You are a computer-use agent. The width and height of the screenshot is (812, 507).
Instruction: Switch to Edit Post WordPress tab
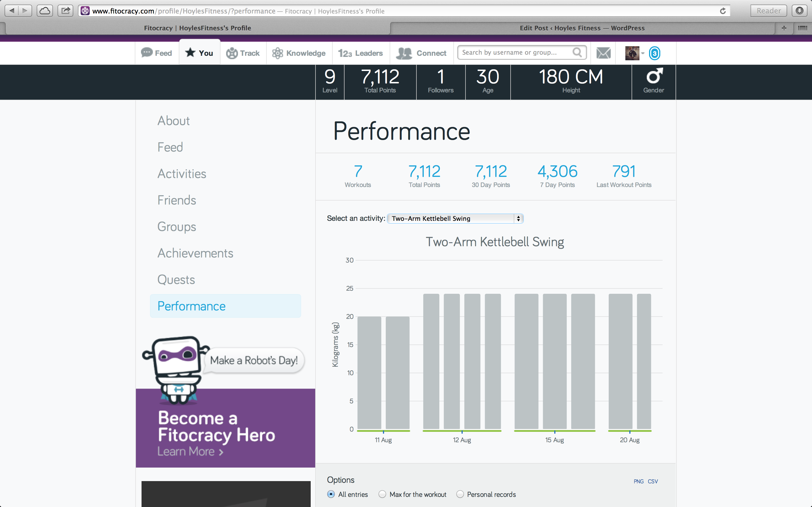pyautogui.click(x=582, y=28)
